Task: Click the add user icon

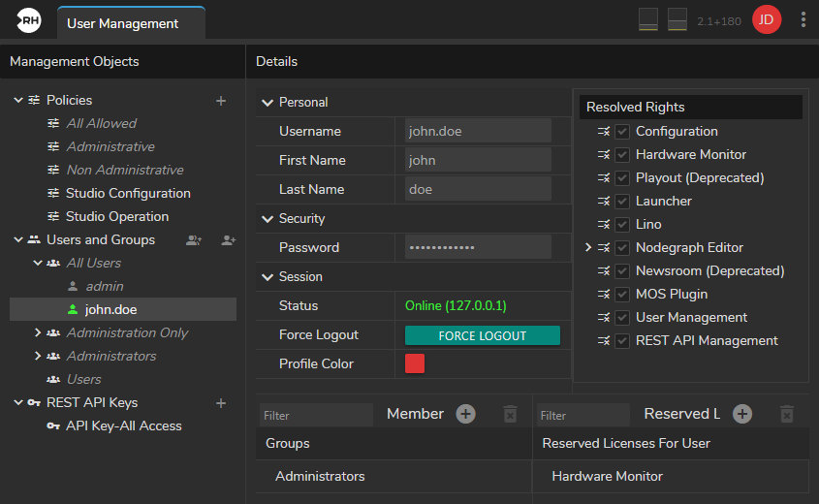Action: coord(229,240)
